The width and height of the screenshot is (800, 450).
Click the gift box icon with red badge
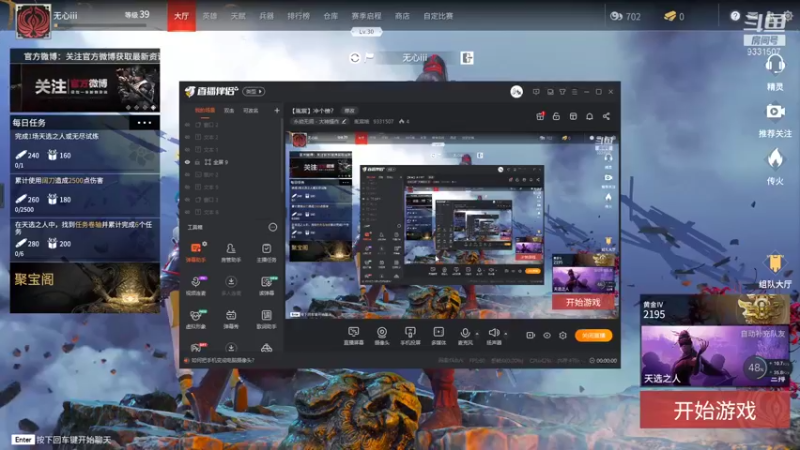(x=540, y=116)
